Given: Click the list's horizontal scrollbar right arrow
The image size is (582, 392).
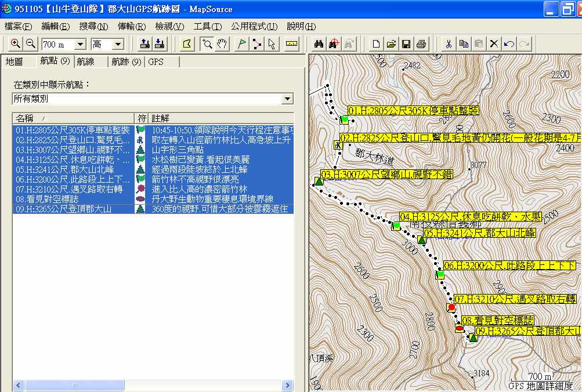Looking at the screenshot, I should click(287, 386).
